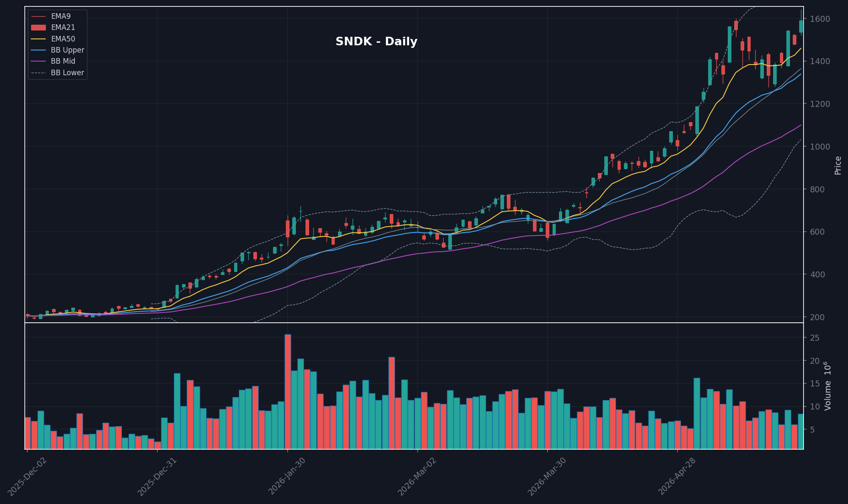The image size is (848, 504).
Task: Click the last green candlestick near 1600
Action: click(801, 26)
